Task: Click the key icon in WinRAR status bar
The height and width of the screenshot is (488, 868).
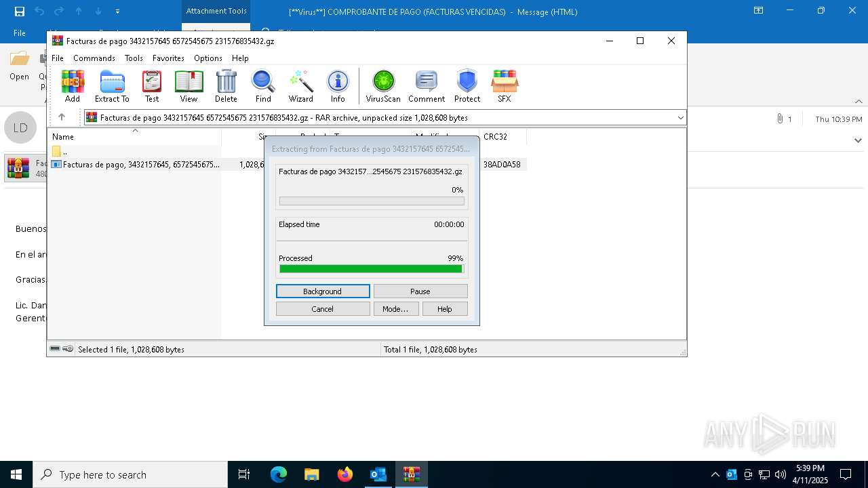Action: pos(68,349)
